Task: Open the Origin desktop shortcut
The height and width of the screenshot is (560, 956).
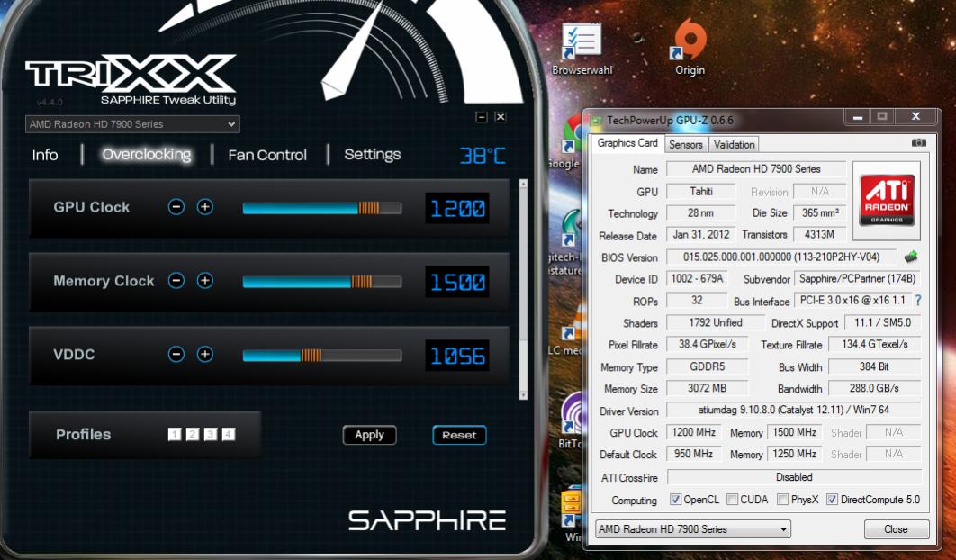Action: pos(690,48)
